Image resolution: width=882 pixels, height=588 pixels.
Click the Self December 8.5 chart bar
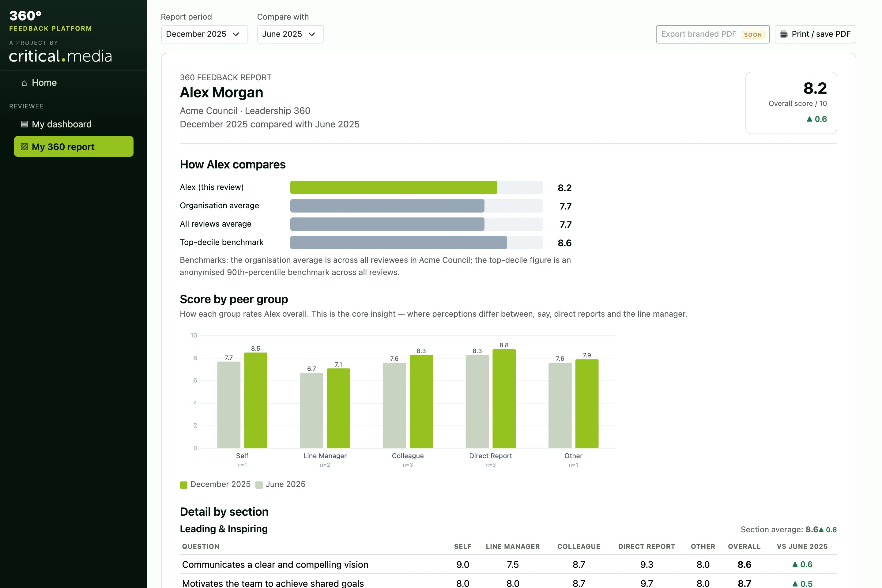(256, 401)
